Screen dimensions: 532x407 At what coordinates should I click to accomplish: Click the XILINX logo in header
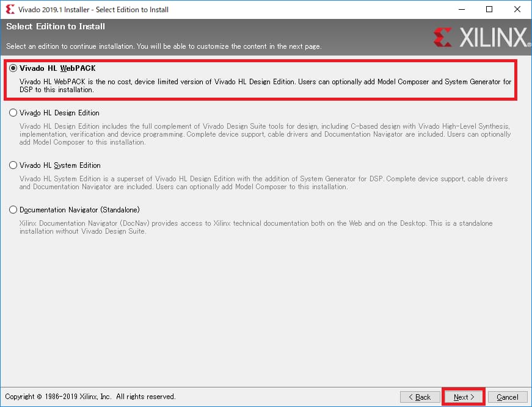click(482, 37)
